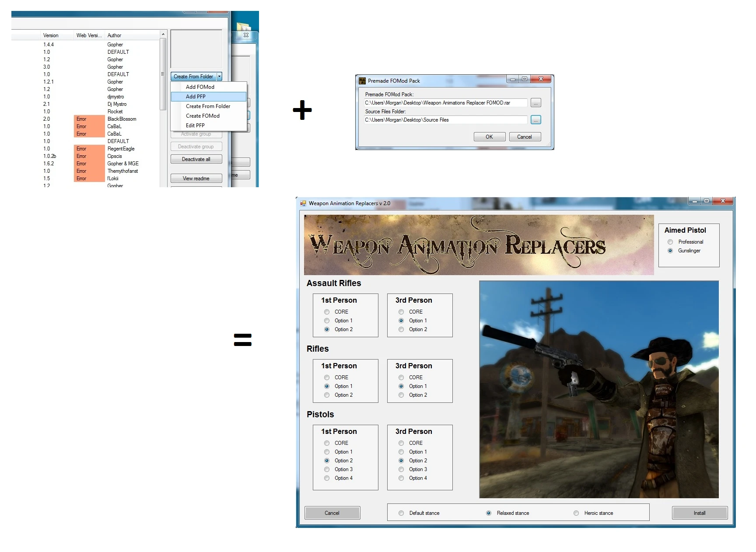This screenshot has height=552, width=756.
Task: Browse for the Source Files Folder
Action: pos(535,120)
